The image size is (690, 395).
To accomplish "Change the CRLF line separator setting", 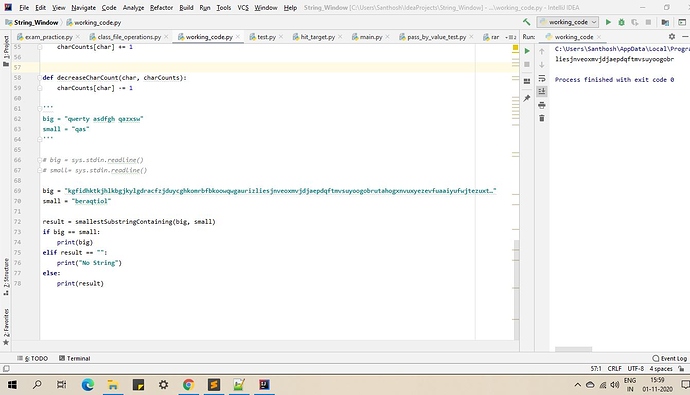I will tap(615, 369).
